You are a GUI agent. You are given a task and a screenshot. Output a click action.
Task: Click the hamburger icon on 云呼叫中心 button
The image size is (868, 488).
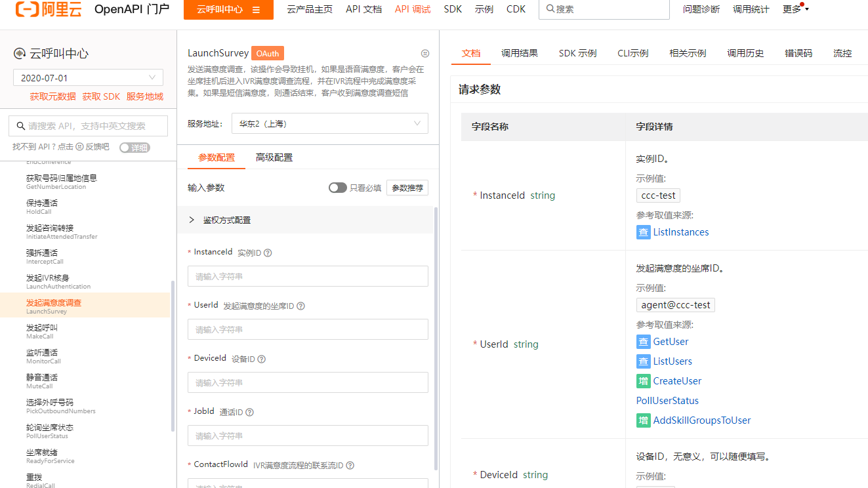256,10
